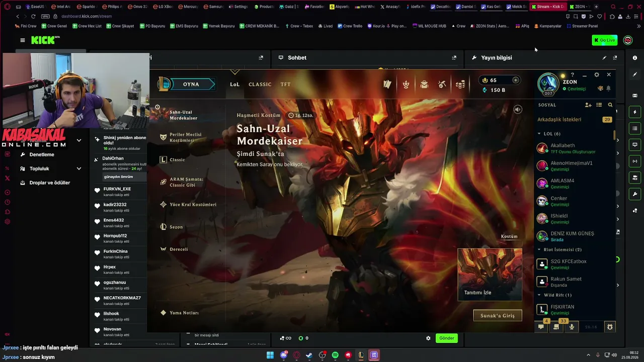Mute the skin preview sound icon
Viewport: 644px width, 362px height.
tap(518, 110)
